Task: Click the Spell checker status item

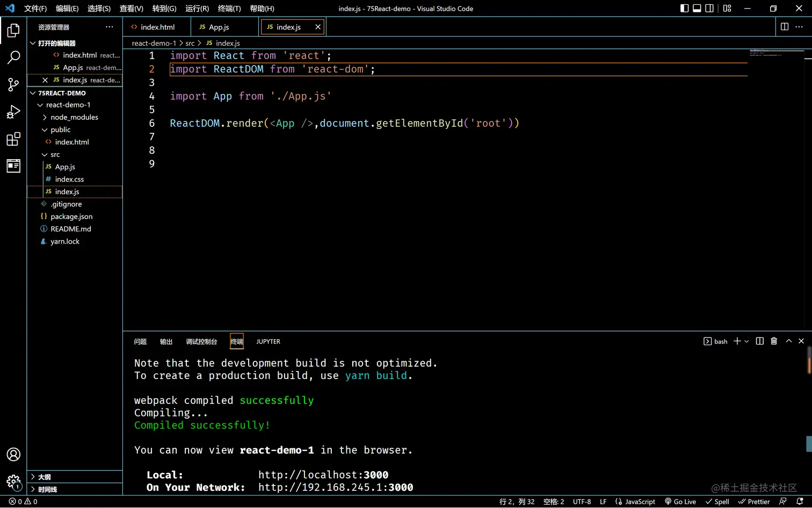Action: click(717, 502)
